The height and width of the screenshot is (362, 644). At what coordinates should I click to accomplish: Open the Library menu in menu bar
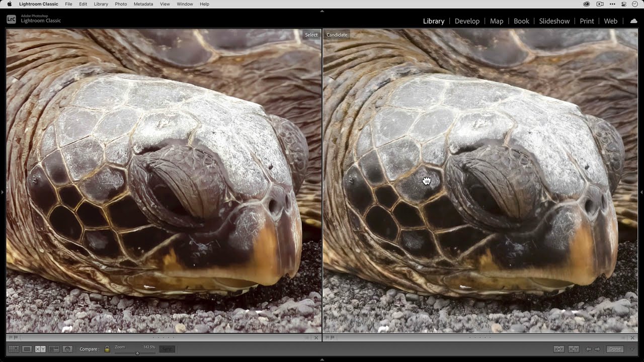pyautogui.click(x=101, y=4)
